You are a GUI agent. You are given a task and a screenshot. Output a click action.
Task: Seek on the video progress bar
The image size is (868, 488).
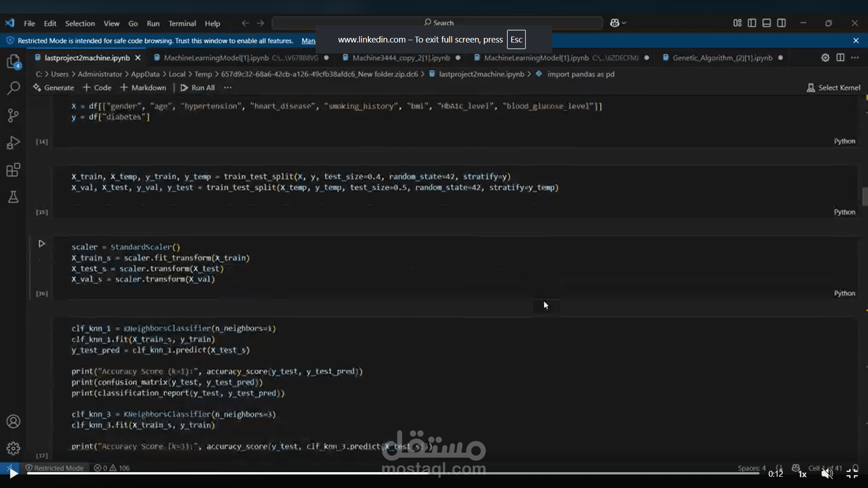(x=392, y=473)
